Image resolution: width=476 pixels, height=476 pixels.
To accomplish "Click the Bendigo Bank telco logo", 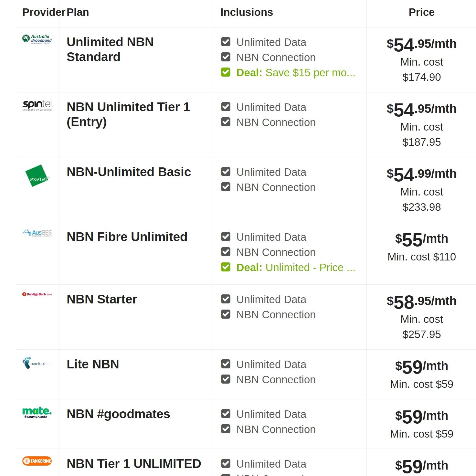I will 37,294.
